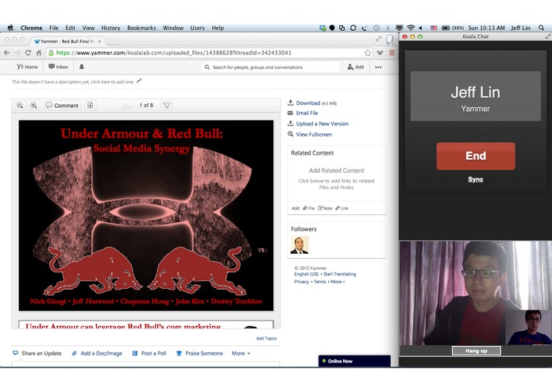Open the three-dots more menu
Image resolution: width=552 pixels, height=392 pixels.
point(378,67)
